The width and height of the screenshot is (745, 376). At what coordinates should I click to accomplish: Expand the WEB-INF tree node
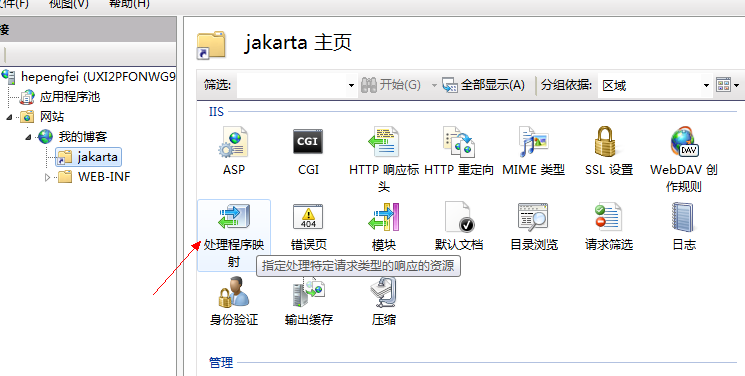click(47, 177)
